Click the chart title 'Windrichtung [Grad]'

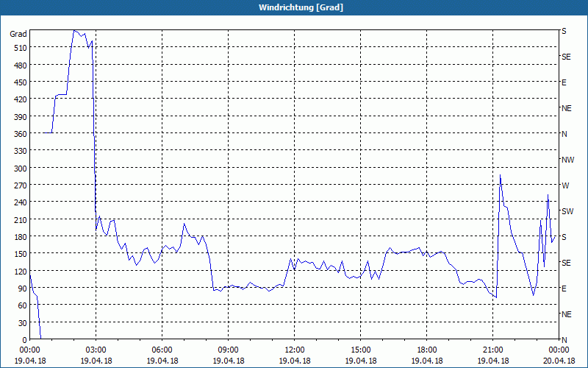(301, 7)
